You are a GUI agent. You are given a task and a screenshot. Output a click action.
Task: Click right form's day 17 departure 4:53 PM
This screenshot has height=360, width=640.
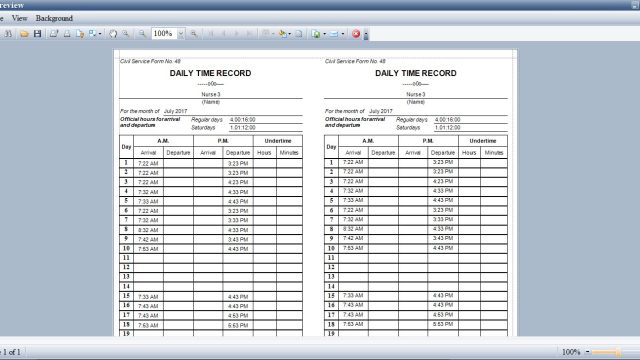pos(442,315)
